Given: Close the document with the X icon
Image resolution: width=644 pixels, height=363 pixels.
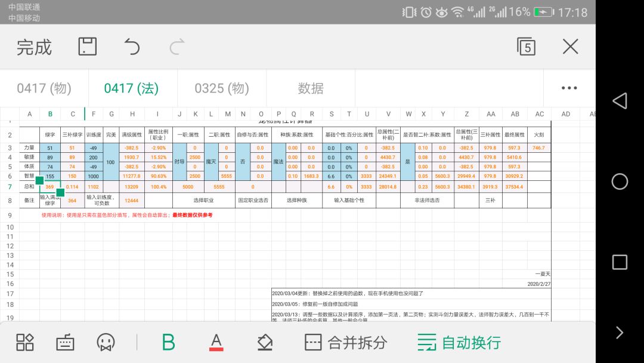Looking at the screenshot, I should tap(570, 47).
